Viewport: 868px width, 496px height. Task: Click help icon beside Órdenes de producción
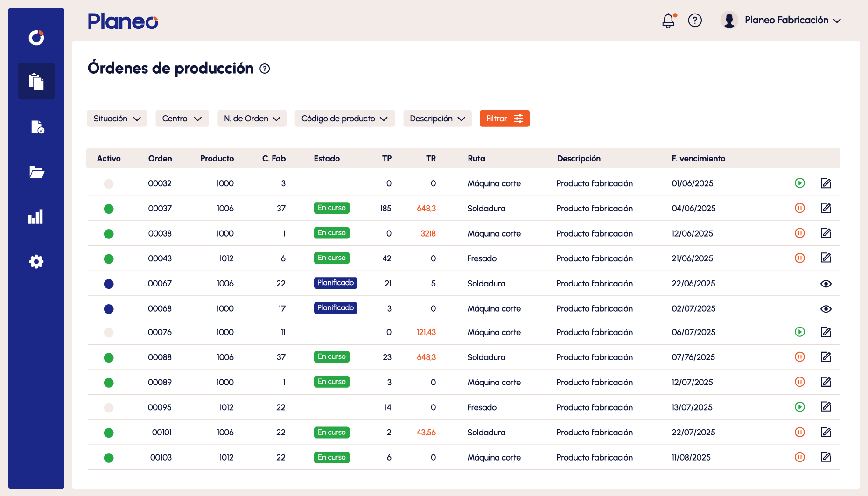tap(265, 69)
